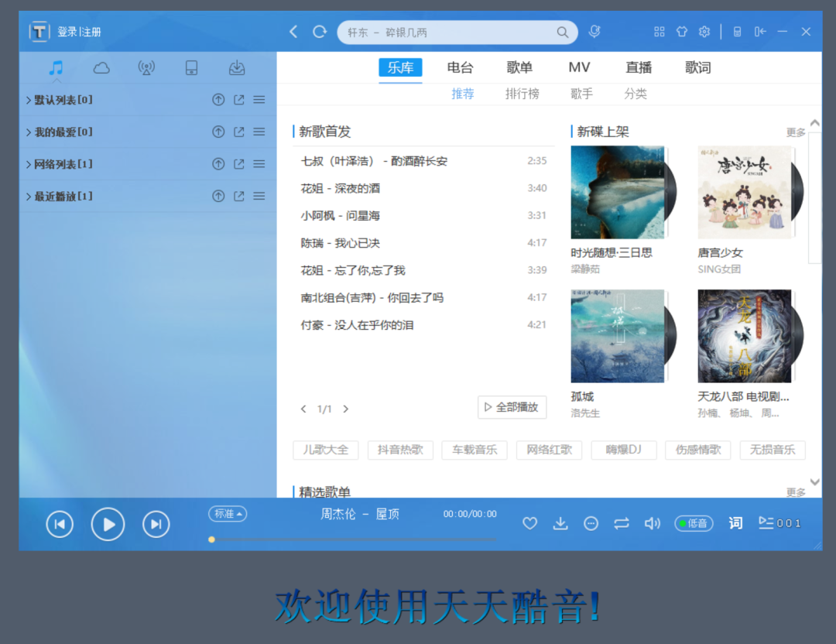This screenshot has width=836, height=644.
Task: Switch to the 歌词 tab
Action: pos(698,67)
